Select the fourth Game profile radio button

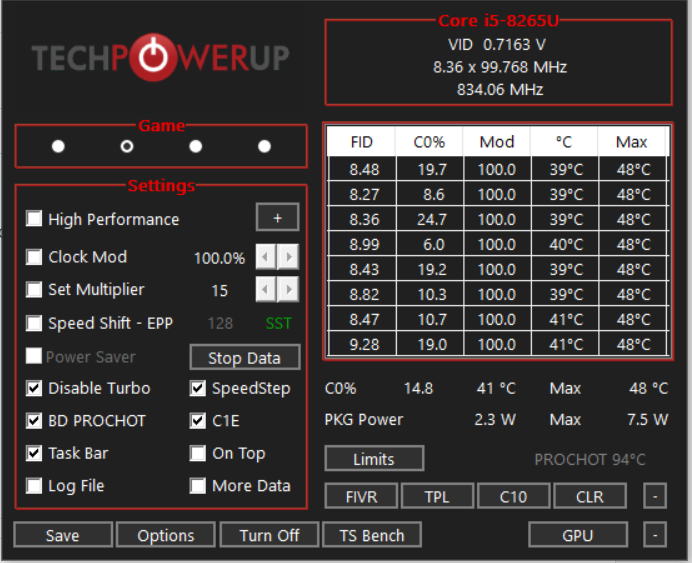point(264,146)
